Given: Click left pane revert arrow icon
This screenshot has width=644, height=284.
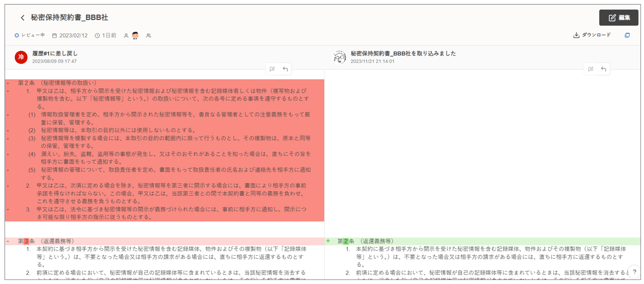Looking at the screenshot, I should click(x=285, y=69).
